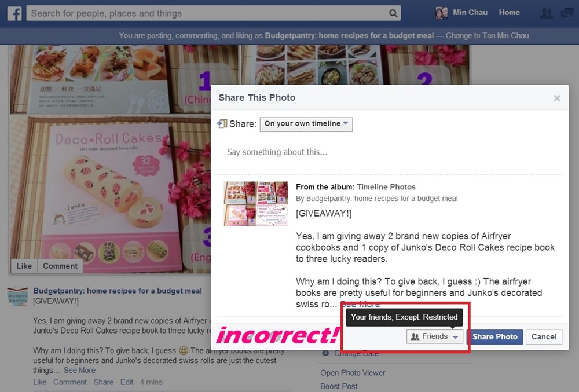Click the Facebook logo icon
This screenshot has width=579, height=392.
coord(14,14)
